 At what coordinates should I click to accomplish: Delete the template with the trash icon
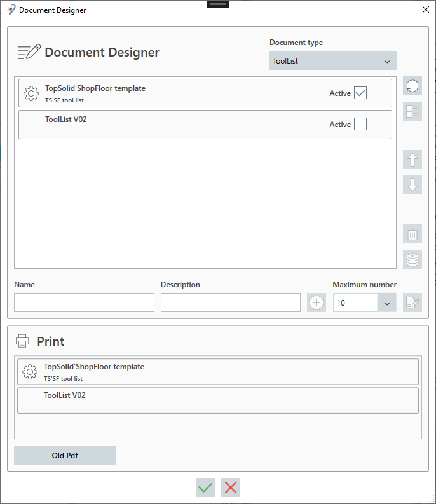[x=412, y=234]
